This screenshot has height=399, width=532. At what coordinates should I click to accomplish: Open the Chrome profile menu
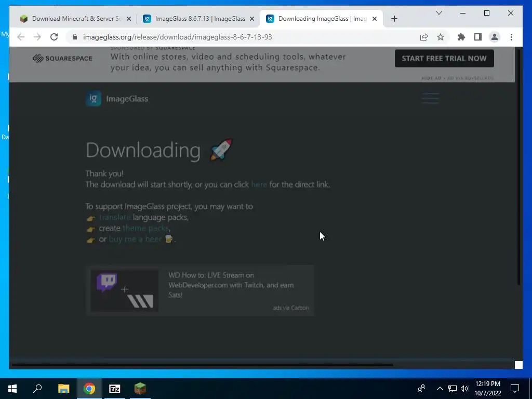click(x=495, y=37)
